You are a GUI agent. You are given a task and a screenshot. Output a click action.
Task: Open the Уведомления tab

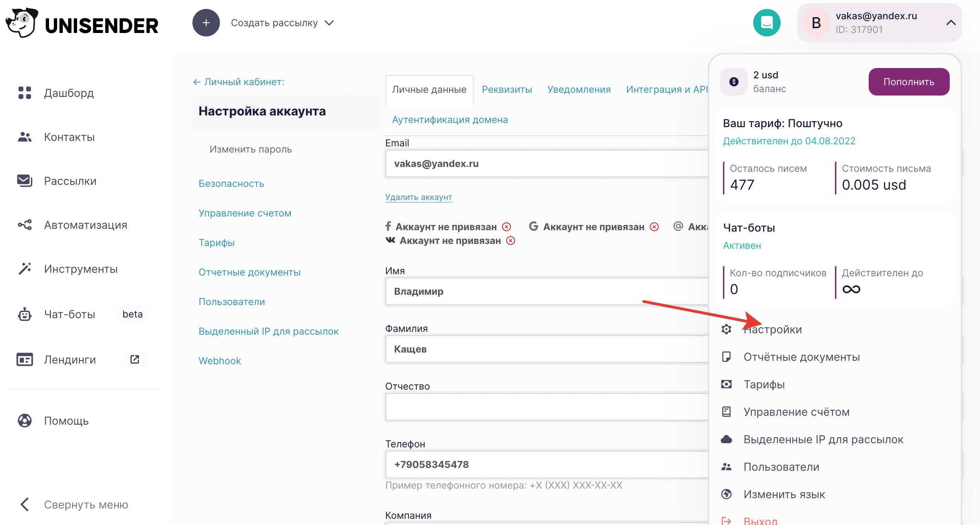click(x=579, y=89)
